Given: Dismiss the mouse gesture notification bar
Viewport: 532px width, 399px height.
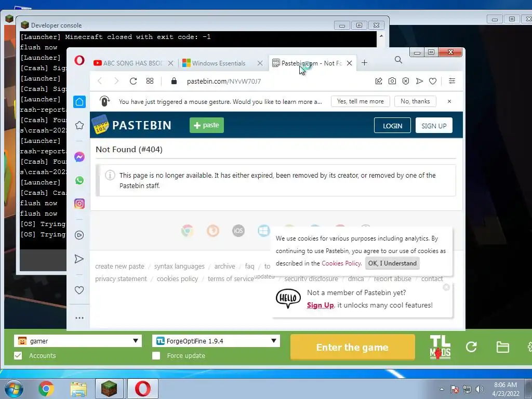Looking at the screenshot, I should 449,101.
